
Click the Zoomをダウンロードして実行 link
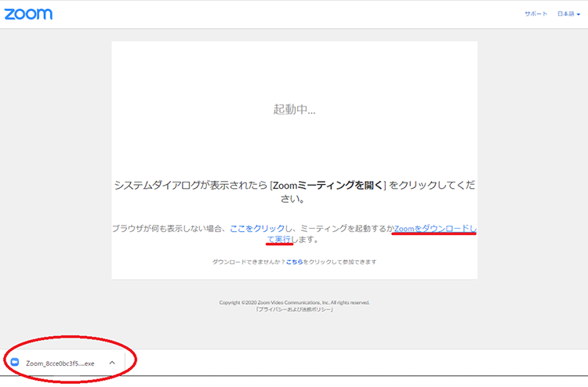tap(435, 228)
